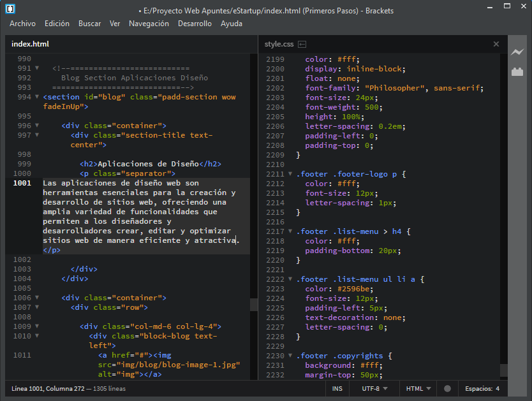This screenshot has width=532, height=401.
Task: Click the text-decoration: none declaration
Action: pos(355,317)
